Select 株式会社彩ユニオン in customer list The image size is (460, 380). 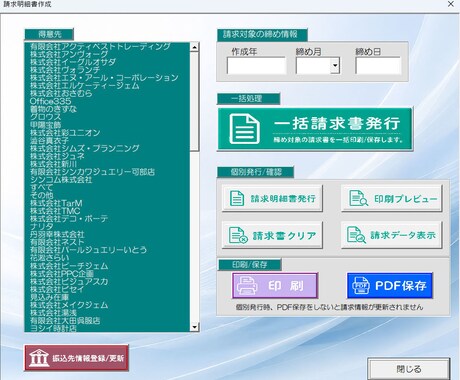107,133
